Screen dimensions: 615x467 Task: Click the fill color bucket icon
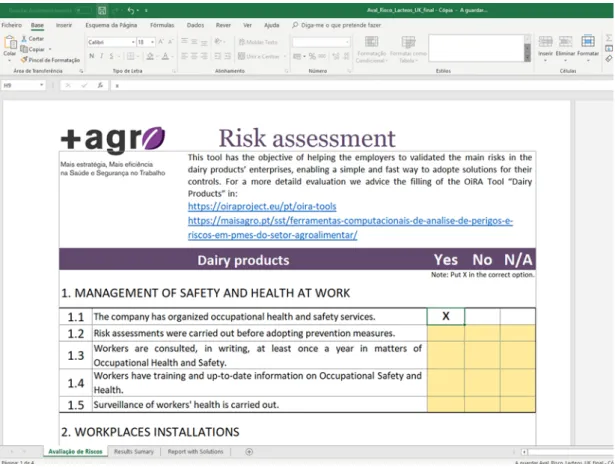(x=150, y=56)
